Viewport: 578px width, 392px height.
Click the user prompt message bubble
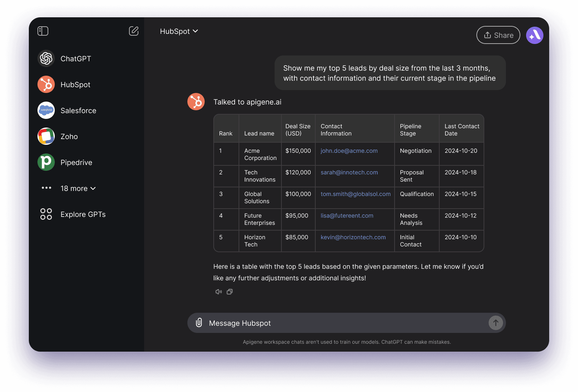coord(390,73)
